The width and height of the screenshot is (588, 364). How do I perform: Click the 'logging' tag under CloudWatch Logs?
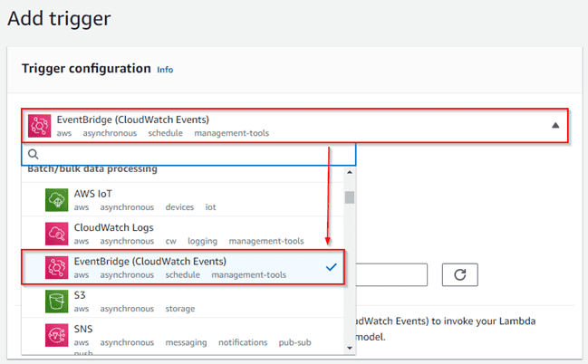click(203, 241)
